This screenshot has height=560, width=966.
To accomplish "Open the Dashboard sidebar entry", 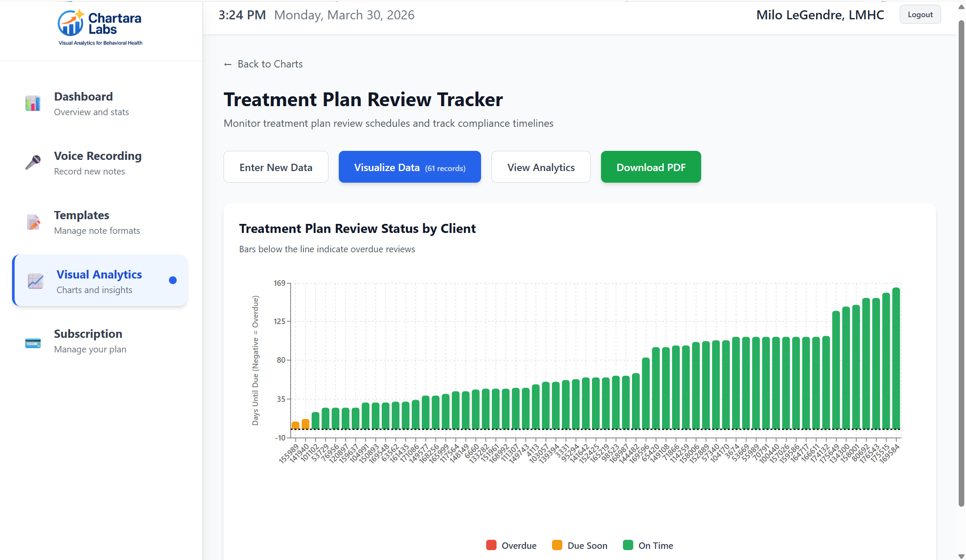I will [83, 103].
